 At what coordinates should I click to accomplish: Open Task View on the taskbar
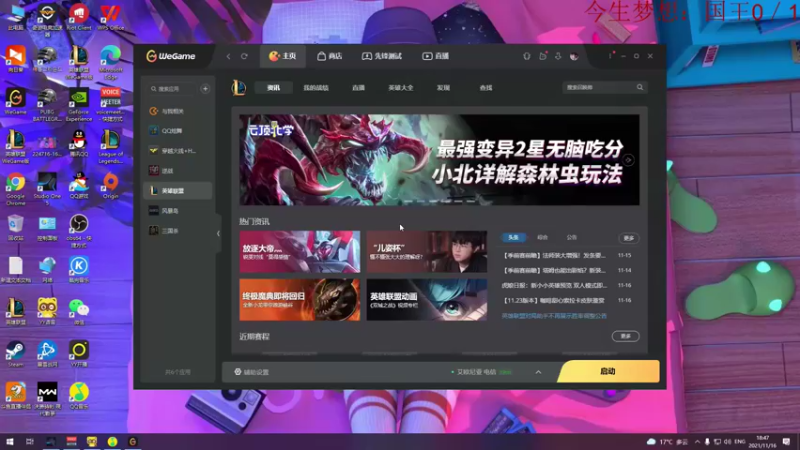point(30,441)
